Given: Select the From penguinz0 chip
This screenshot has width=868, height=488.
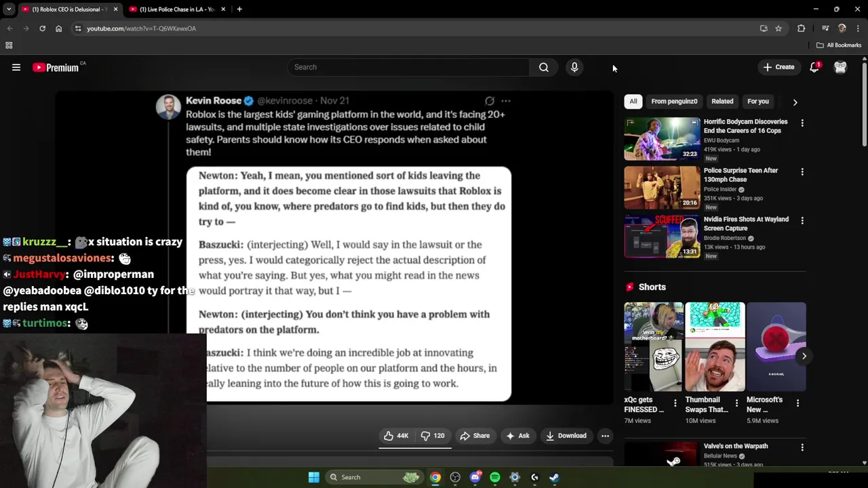Looking at the screenshot, I should point(674,102).
